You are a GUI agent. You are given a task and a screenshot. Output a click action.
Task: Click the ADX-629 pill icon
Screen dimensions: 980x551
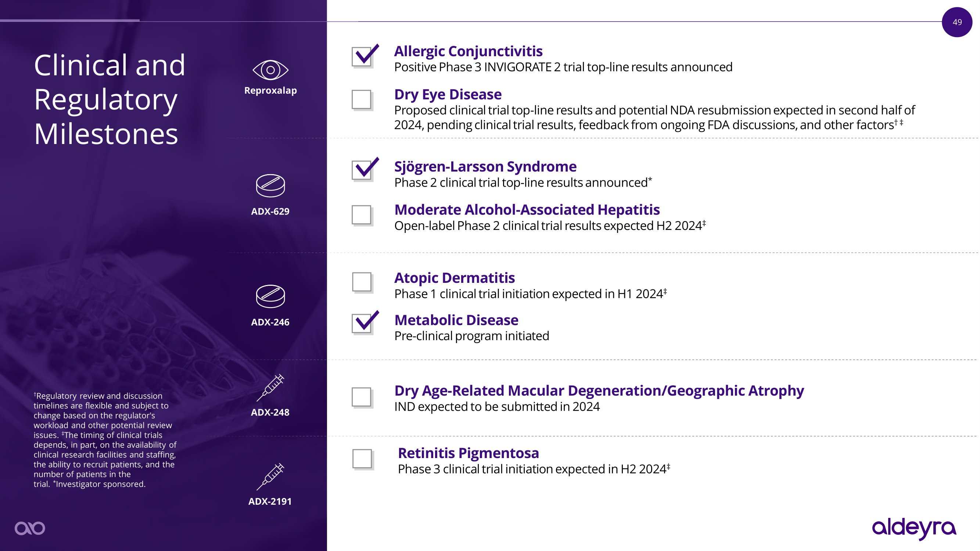270,186
